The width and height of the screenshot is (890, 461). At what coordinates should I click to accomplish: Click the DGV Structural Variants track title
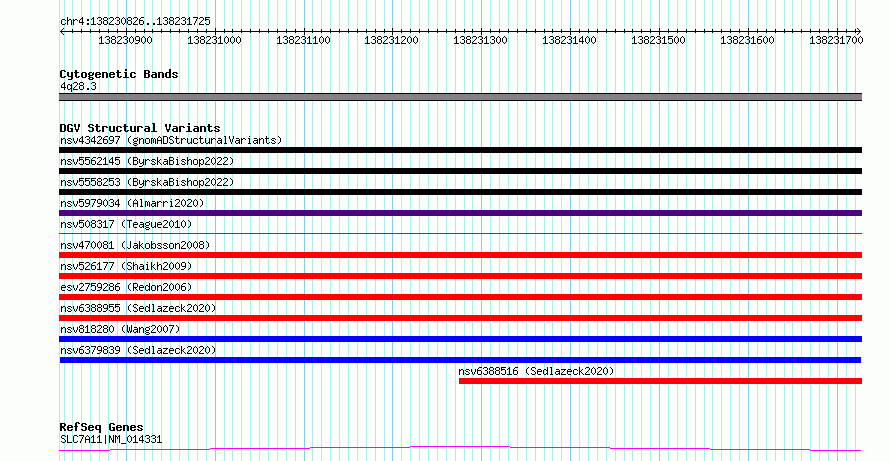pyautogui.click(x=140, y=128)
